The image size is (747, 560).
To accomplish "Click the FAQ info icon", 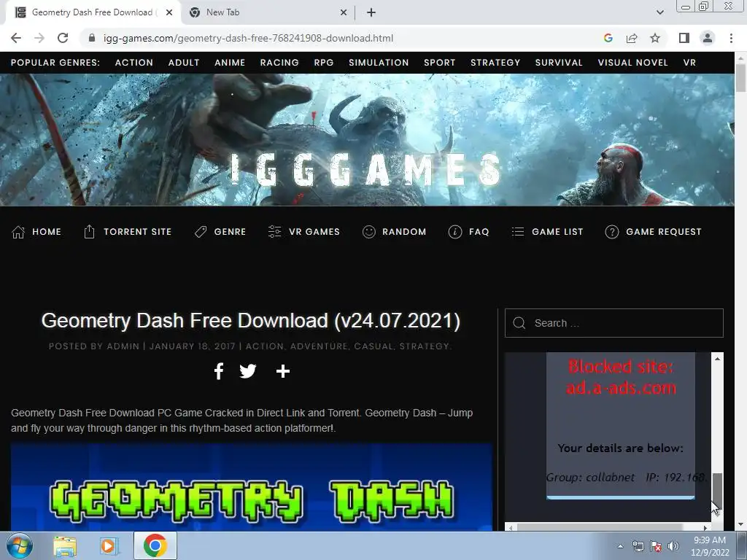I will pyautogui.click(x=455, y=232).
